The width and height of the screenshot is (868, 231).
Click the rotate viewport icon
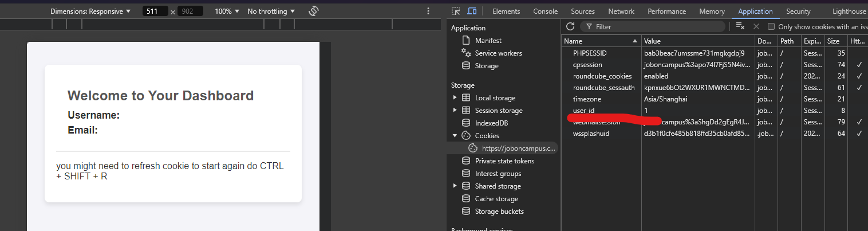coord(313,11)
